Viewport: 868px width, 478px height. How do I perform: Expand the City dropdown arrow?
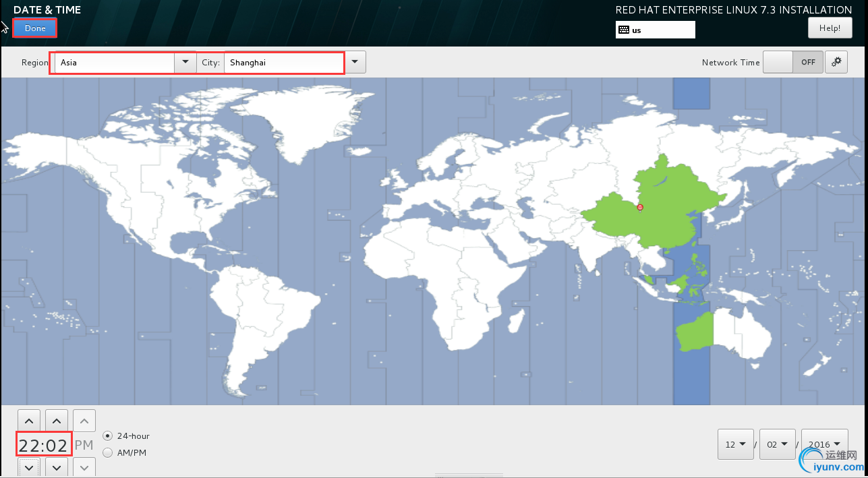point(355,63)
